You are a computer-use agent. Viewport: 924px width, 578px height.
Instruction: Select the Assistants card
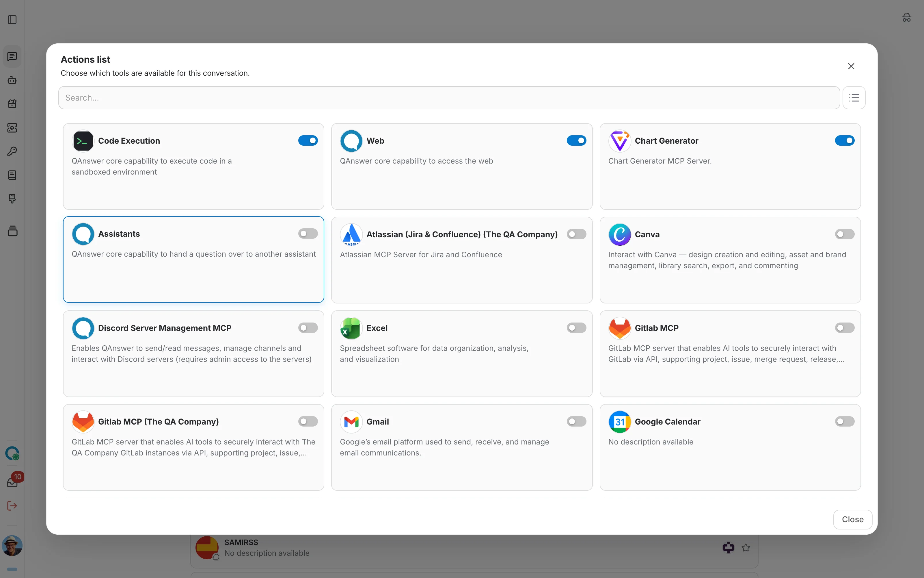pyautogui.click(x=193, y=260)
